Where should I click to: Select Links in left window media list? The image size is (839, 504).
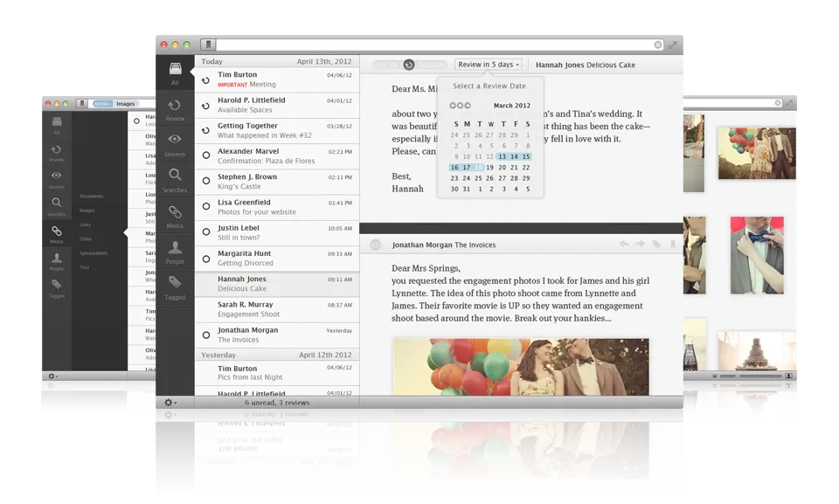(85, 224)
